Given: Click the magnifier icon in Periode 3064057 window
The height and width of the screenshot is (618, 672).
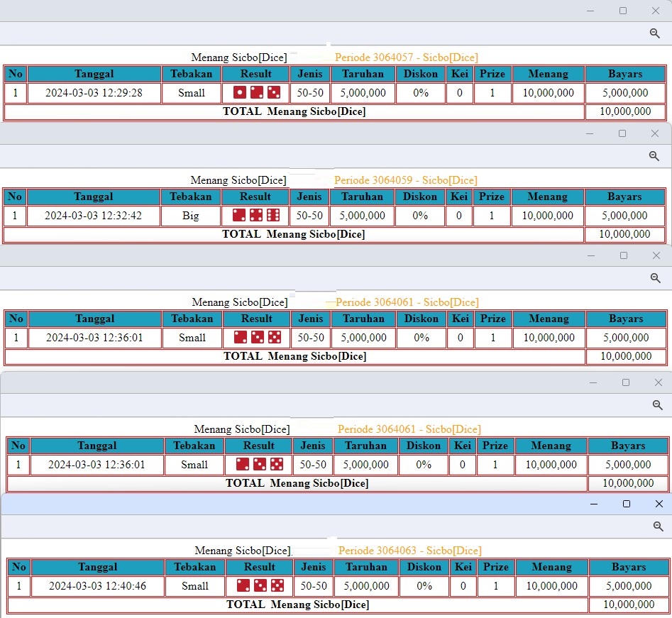Looking at the screenshot, I should point(654,33).
